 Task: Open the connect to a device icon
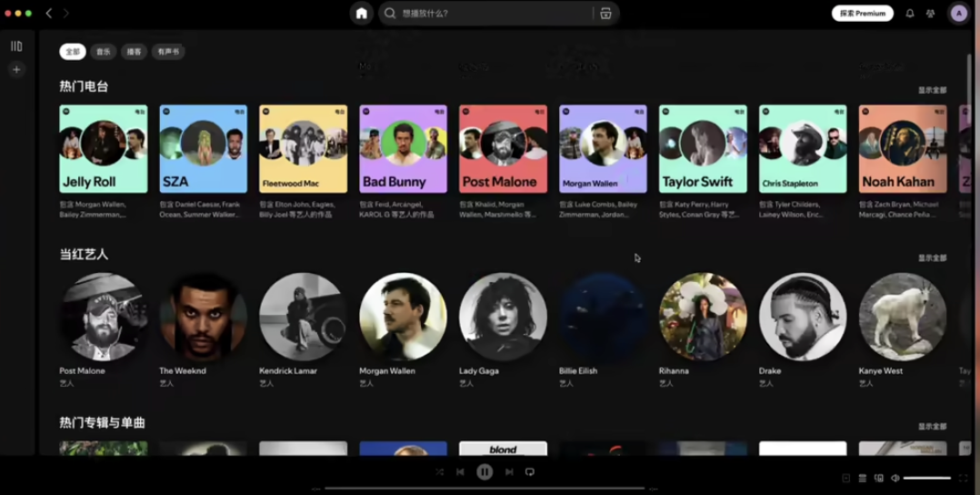pos(879,478)
